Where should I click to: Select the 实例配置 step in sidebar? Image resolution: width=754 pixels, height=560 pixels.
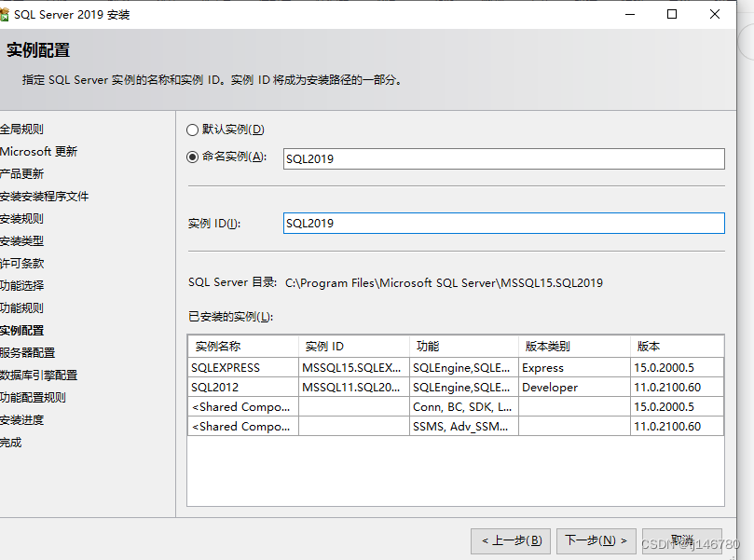[21, 330]
